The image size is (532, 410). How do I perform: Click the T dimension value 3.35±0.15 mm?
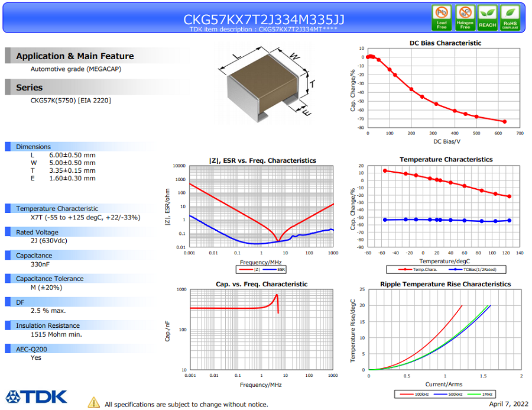coord(72,170)
